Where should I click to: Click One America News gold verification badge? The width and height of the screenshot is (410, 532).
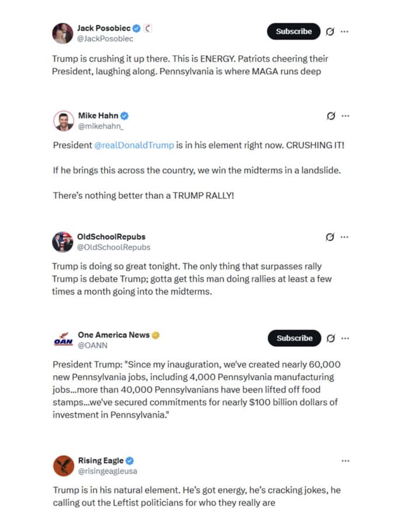(155, 335)
